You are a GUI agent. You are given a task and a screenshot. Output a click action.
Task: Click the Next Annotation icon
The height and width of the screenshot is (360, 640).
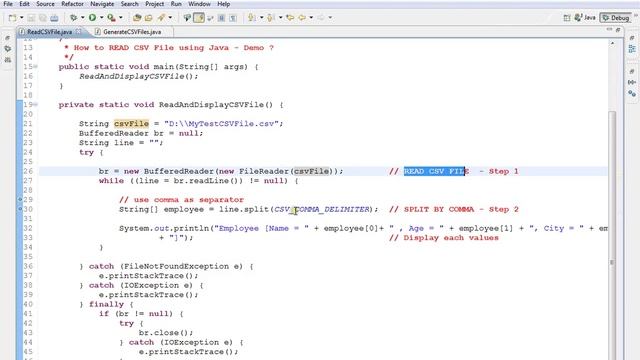point(252,18)
